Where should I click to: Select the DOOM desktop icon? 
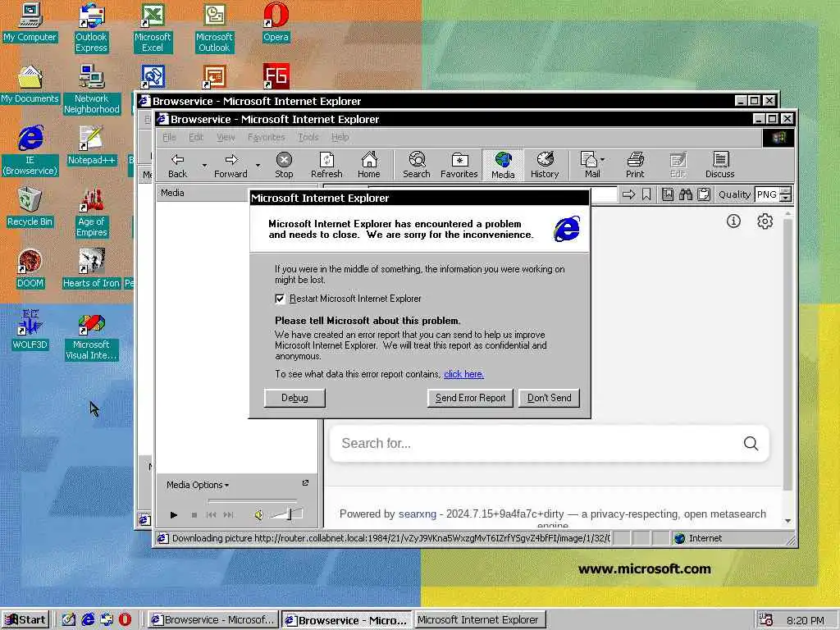(x=30, y=269)
